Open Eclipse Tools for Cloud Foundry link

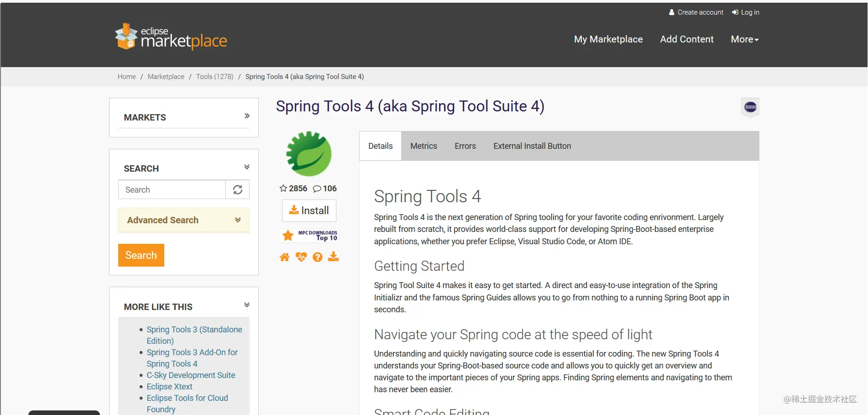187,404
